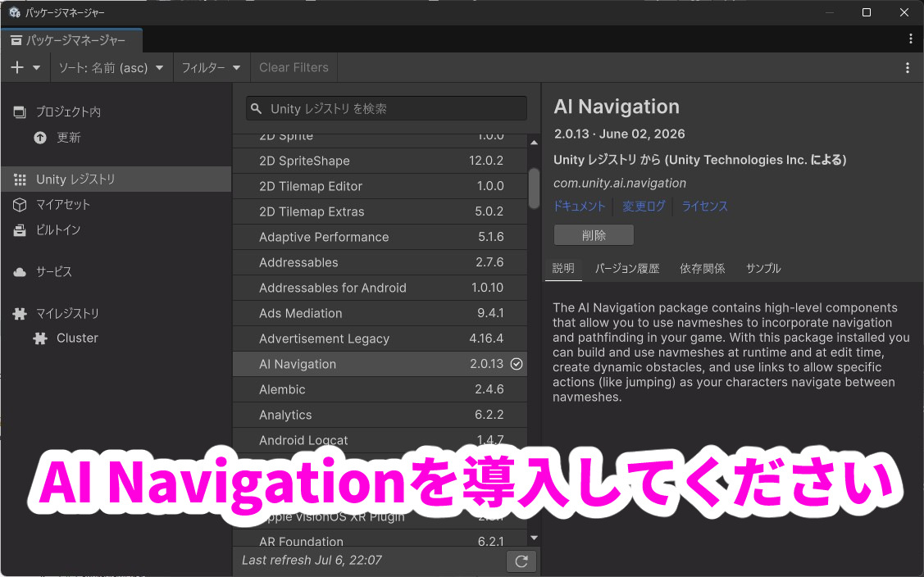The width and height of the screenshot is (924, 577).
Task: Click the Unity レジストリ grid icon
Action: pyautogui.click(x=20, y=179)
